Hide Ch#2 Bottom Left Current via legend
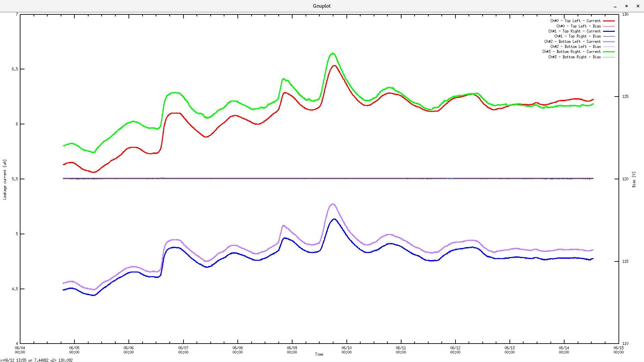 pos(572,42)
